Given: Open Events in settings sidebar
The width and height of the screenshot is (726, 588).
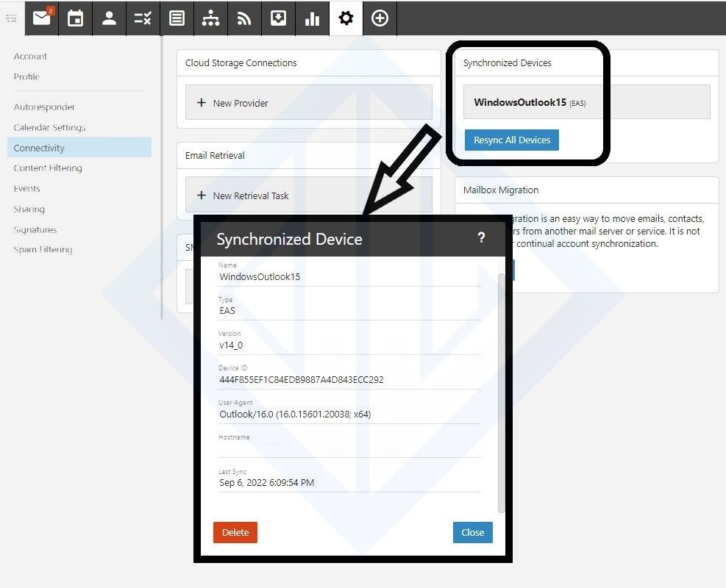Looking at the screenshot, I should (27, 189).
